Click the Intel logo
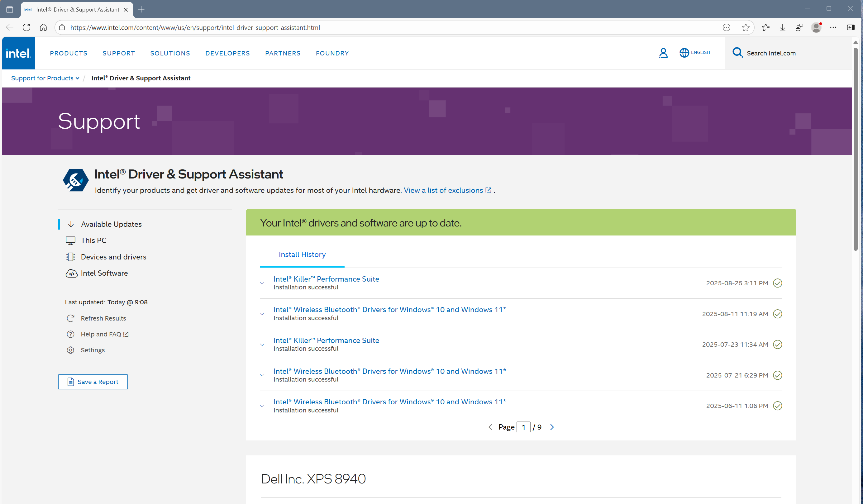The height and width of the screenshot is (504, 863). click(x=18, y=53)
